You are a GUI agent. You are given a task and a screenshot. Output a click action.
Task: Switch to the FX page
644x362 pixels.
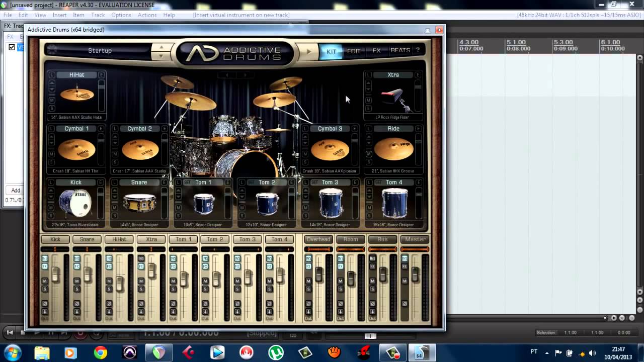coord(376,51)
